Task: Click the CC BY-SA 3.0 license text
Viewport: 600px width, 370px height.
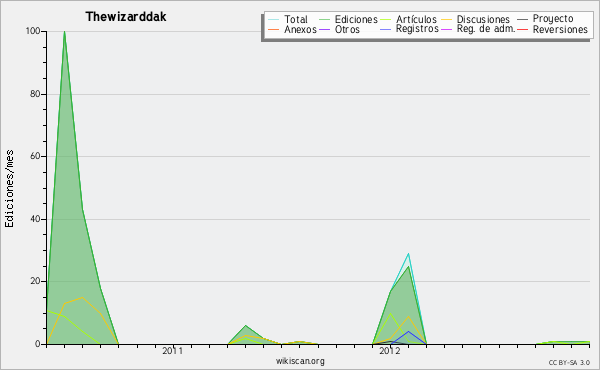Action: click(569, 363)
